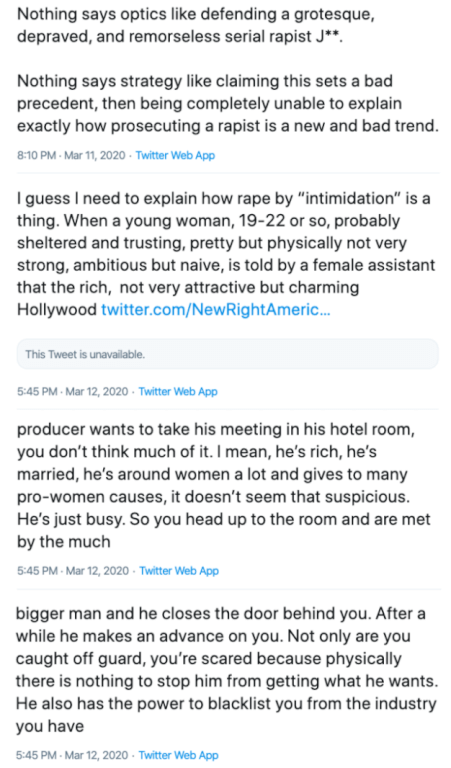
Task: Open the tweet starting 'I guess I need to explain'
Action: pyautogui.click(x=226, y=254)
